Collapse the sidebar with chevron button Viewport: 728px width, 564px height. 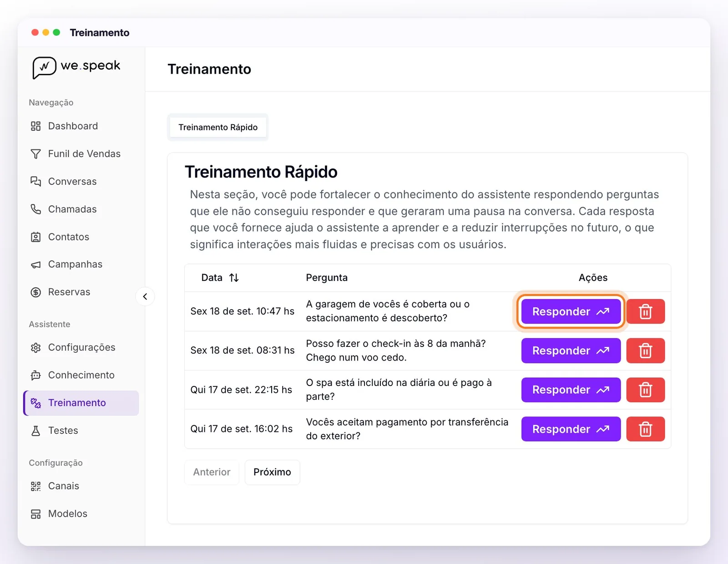pyautogui.click(x=145, y=297)
